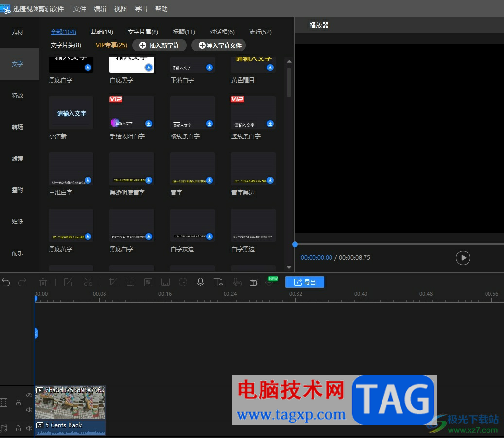Switch to the 滤镜 sidebar tab

point(17,158)
